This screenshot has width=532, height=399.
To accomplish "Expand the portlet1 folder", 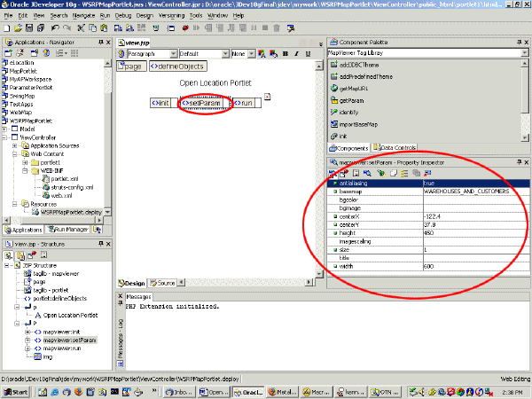I will pyautogui.click(x=25, y=162).
